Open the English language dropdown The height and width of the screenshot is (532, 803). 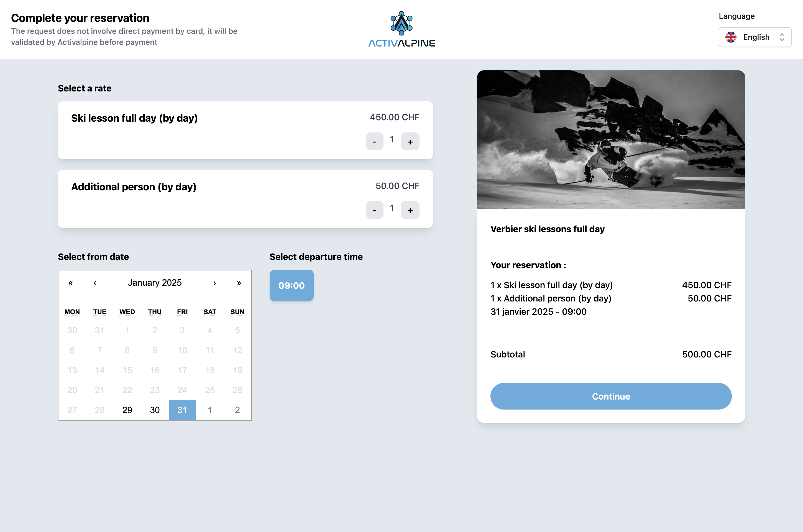click(755, 37)
